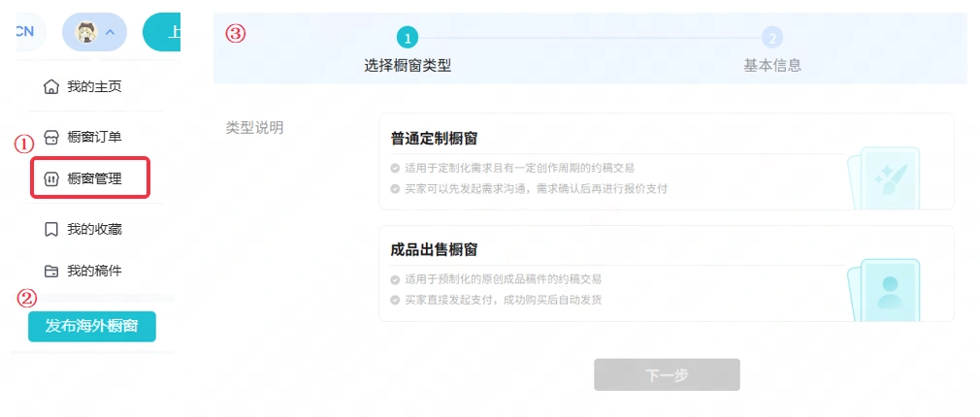Select 橱窗管理 menu entry
Image resolution: width=980 pixels, height=417 pixels.
pos(90,178)
